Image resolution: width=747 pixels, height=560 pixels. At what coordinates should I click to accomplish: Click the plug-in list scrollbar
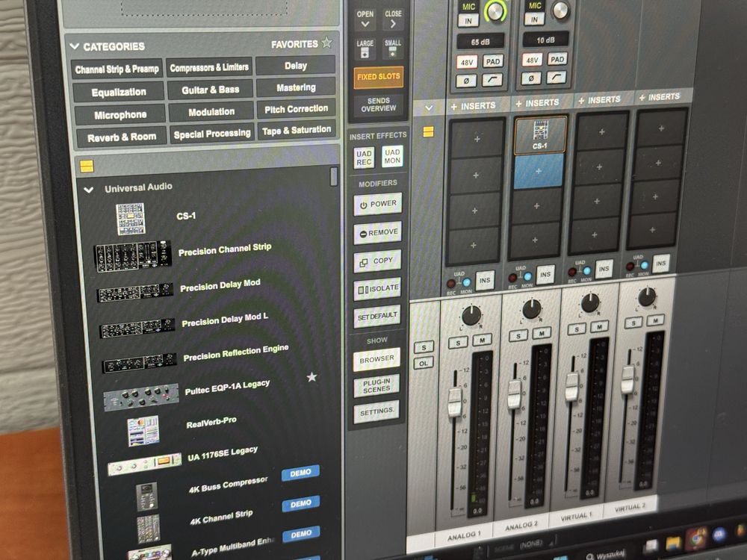tap(333, 176)
